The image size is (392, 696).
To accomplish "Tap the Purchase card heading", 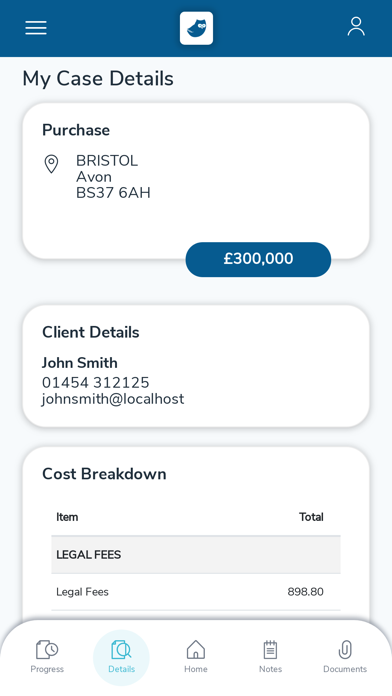I will (76, 130).
